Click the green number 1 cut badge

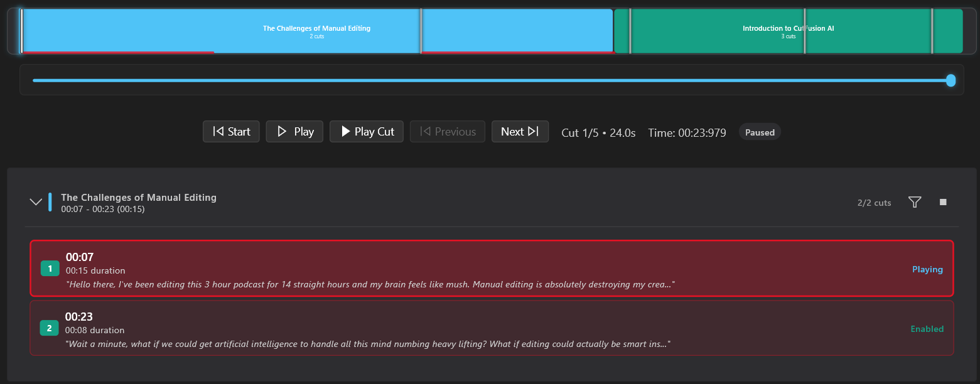[x=50, y=269]
